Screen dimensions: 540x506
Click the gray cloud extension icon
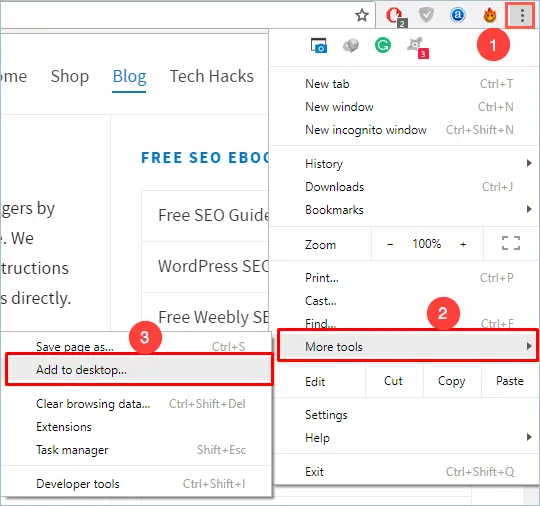coord(351,45)
